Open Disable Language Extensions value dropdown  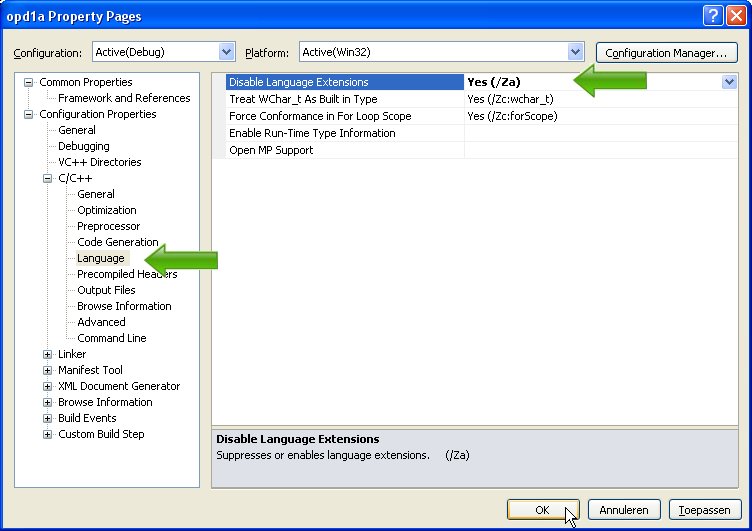tap(729, 83)
